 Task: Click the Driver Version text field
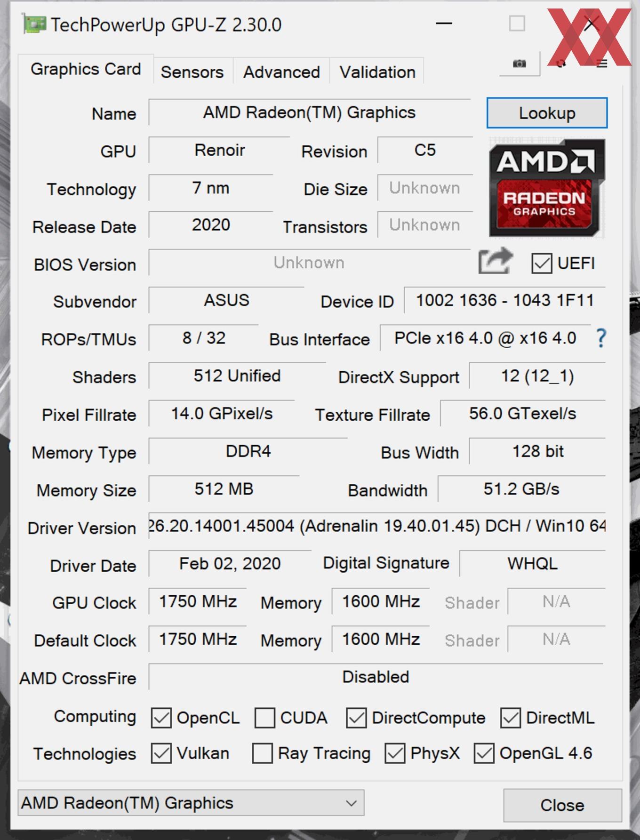377,526
